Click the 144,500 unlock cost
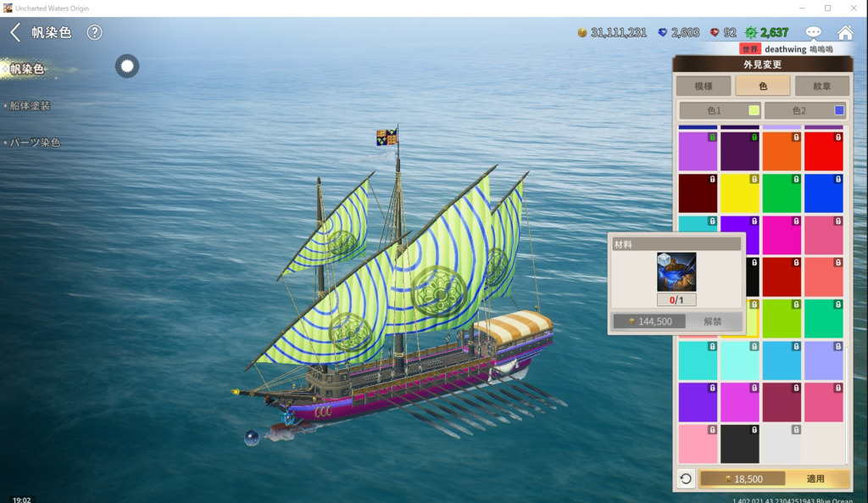The image size is (868, 503). coord(649,321)
